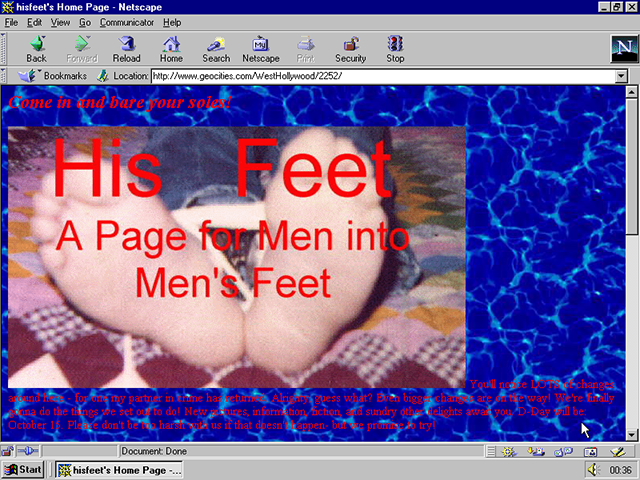Expand the Location URL history dropdown
Viewport: 640px width, 480px height.
pos(621,76)
